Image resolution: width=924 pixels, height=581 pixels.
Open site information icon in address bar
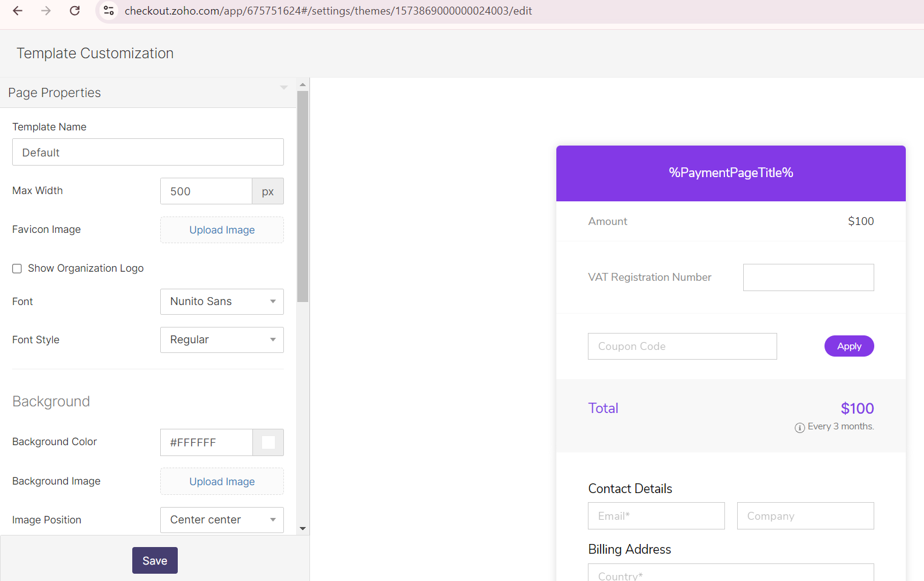click(x=109, y=11)
